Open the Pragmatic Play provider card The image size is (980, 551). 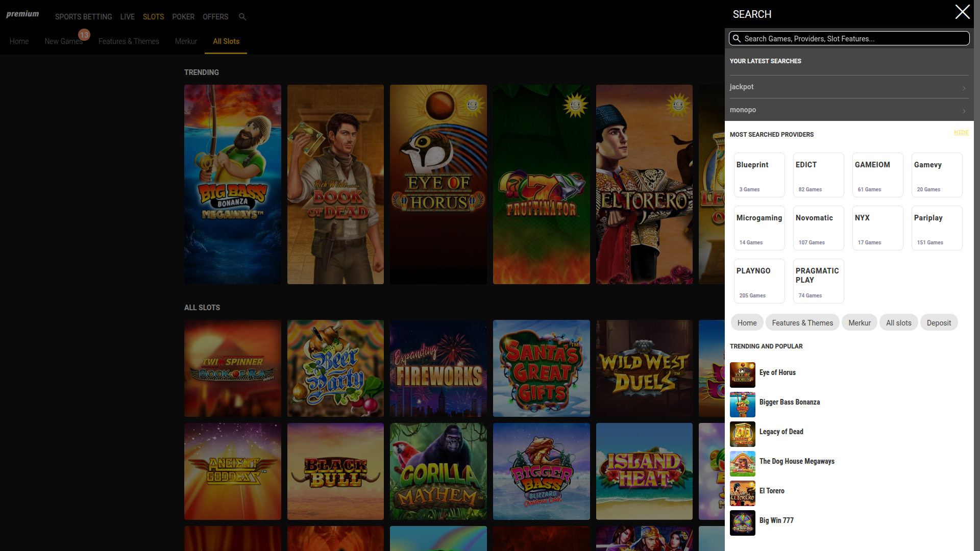coord(818,281)
